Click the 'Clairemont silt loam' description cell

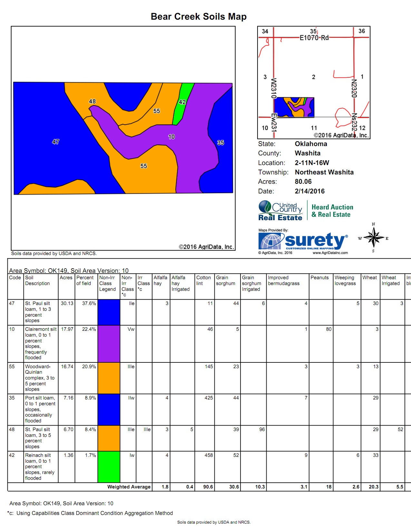tap(41, 343)
